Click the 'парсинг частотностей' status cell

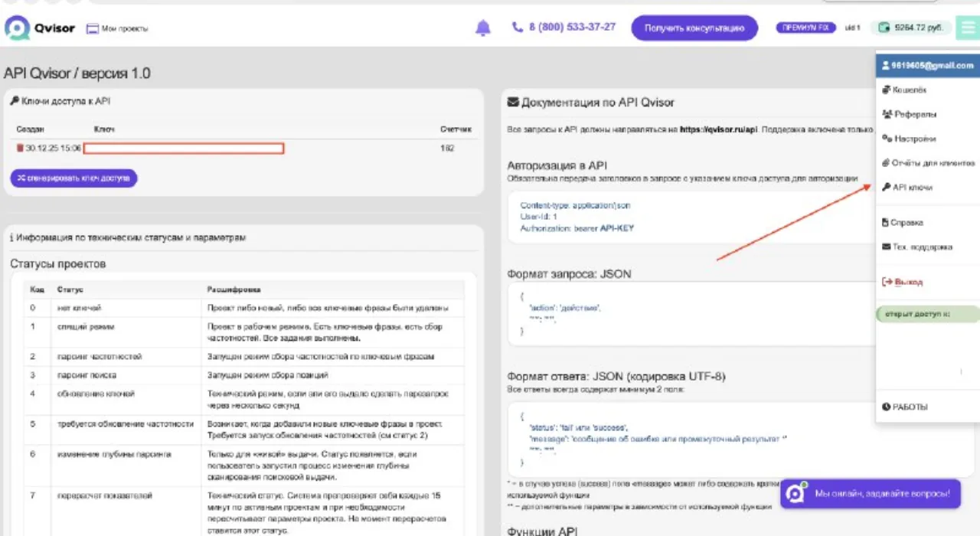tap(100, 356)
